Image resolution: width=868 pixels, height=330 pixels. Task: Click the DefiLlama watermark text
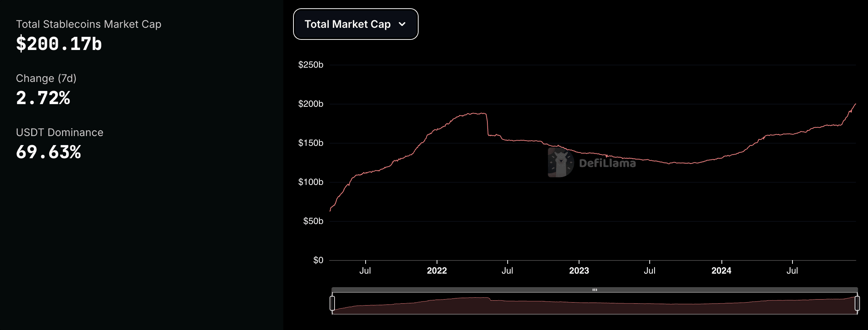pyautogui.click(x=608, y=163)
